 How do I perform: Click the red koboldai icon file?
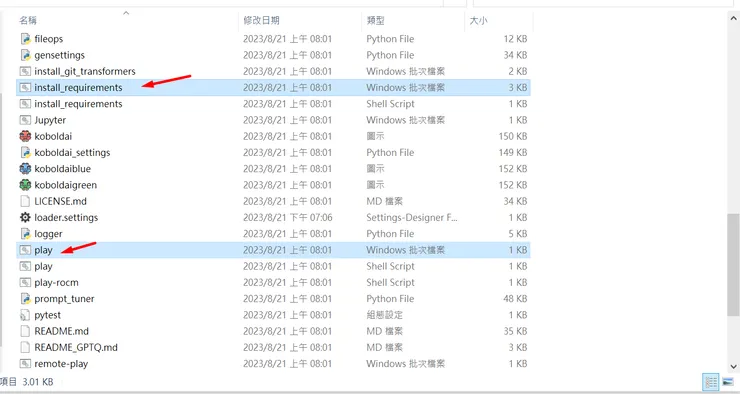pyautogui.click(x=25, y=136)
